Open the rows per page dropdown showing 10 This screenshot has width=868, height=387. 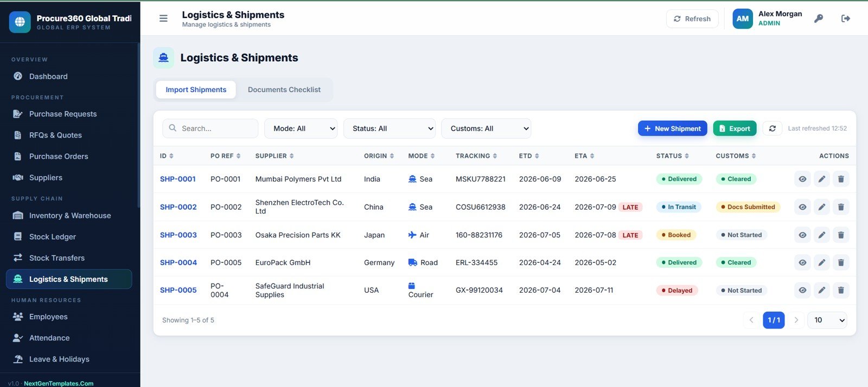coord(827,320)
